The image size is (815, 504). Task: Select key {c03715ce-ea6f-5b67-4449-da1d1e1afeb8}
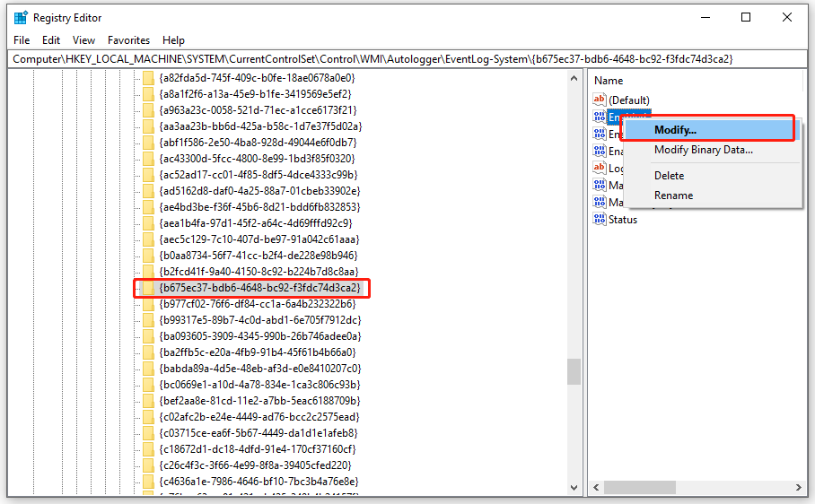(x=259, y=433)
